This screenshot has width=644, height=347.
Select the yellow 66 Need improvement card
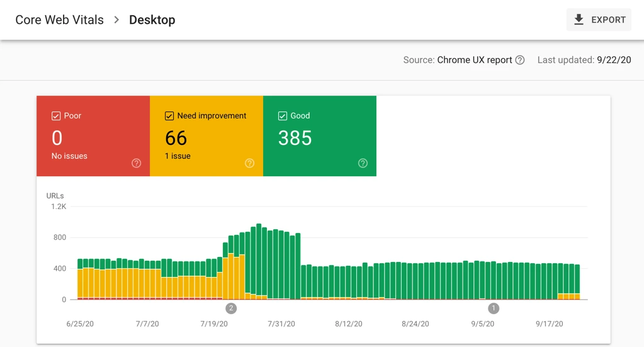coord(206,136)
